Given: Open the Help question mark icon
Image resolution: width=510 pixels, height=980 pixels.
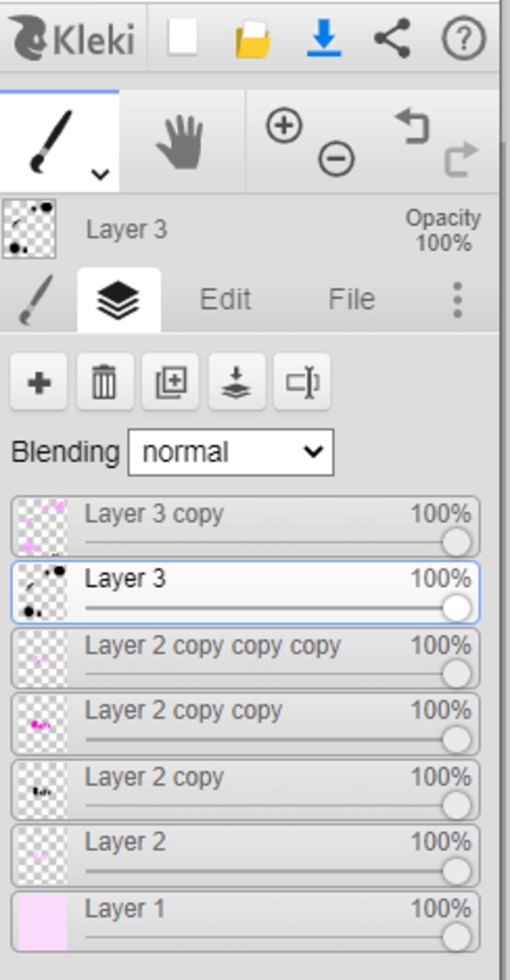Looking at the screenshot, I should click(464, 38).
